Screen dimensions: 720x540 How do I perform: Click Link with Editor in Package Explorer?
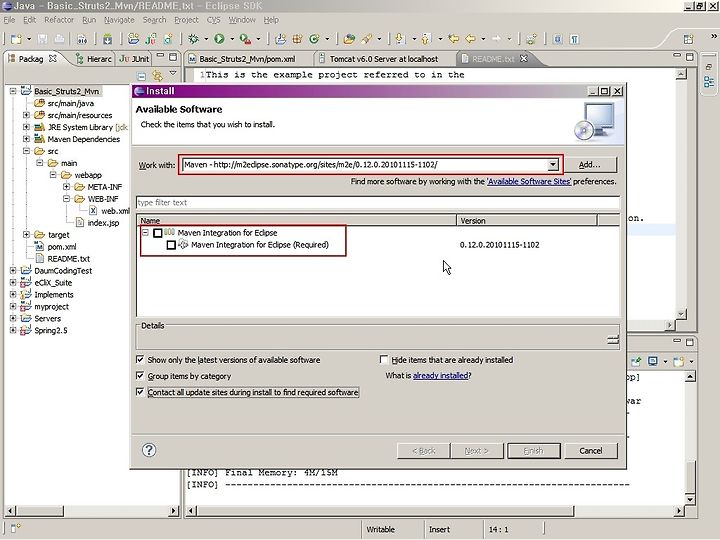tap(158, 76)
